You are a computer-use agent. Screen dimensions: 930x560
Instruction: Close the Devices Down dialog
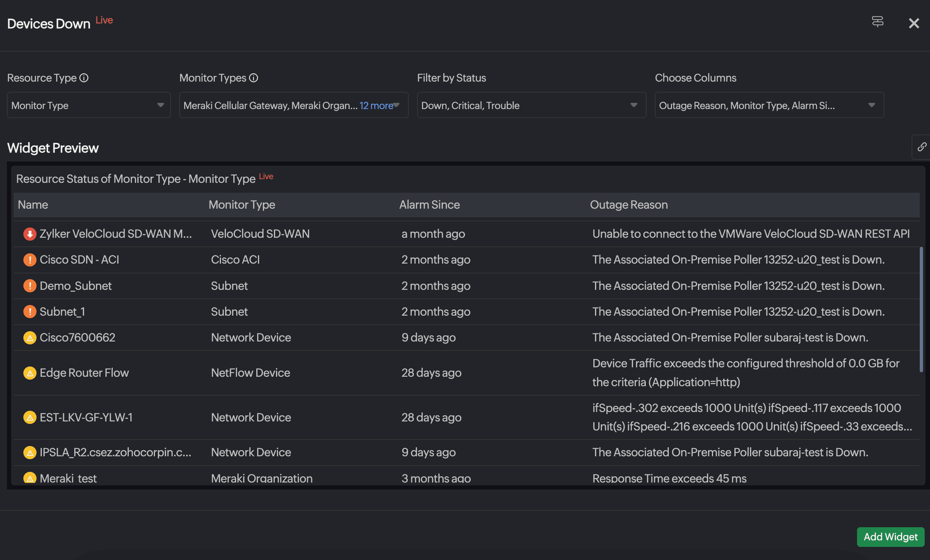pos(914,23)
